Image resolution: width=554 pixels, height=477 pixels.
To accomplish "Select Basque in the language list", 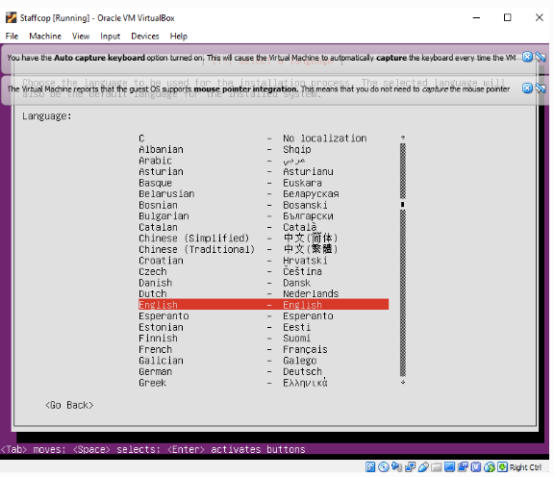I will [x=264, y=183].
